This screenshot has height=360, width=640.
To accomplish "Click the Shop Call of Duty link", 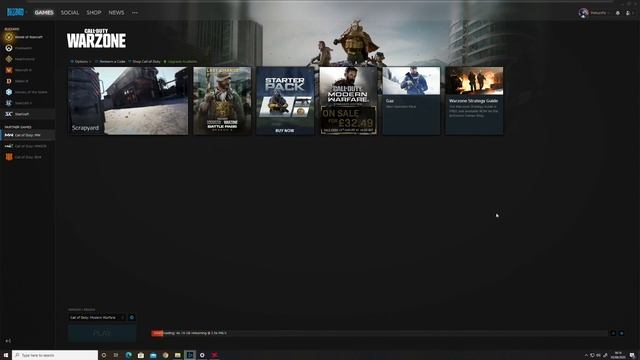I will coord(144,62).
